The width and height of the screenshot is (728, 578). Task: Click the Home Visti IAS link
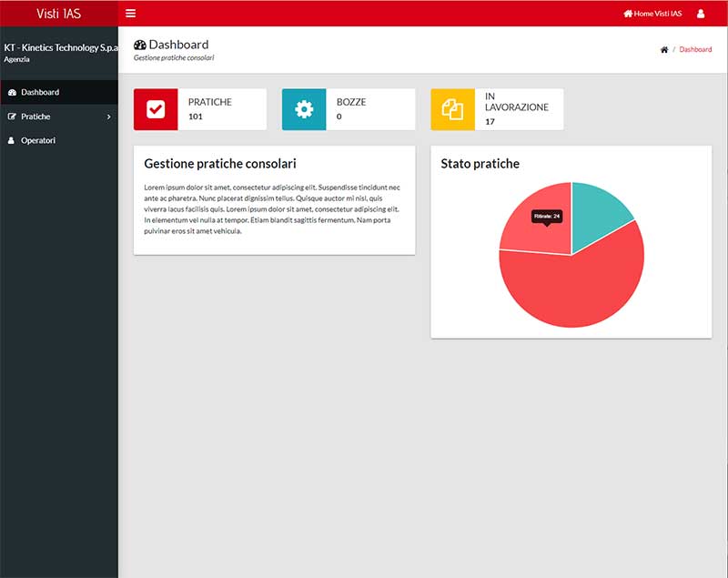point(652,14)
